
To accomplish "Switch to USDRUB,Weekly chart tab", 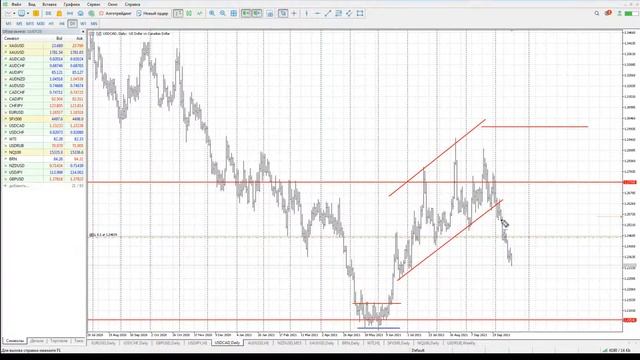I will (461, 343).
